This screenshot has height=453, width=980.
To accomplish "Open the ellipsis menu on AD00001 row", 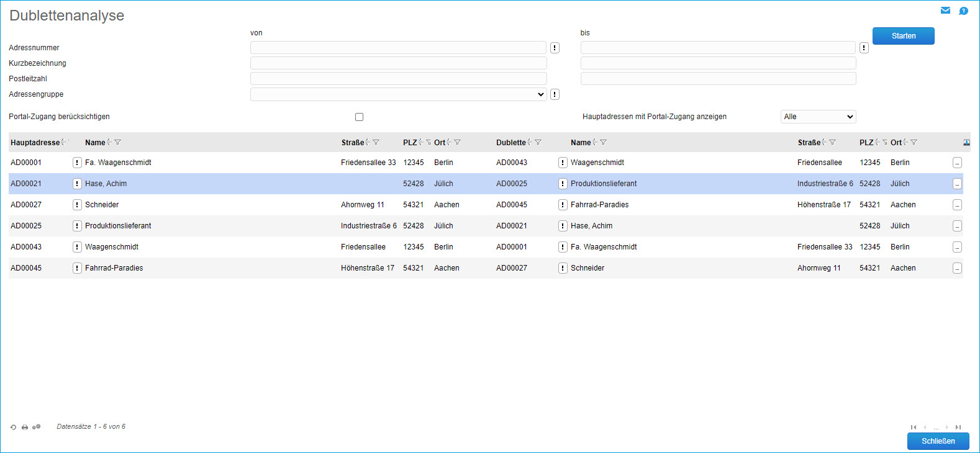I will point(957,163).
